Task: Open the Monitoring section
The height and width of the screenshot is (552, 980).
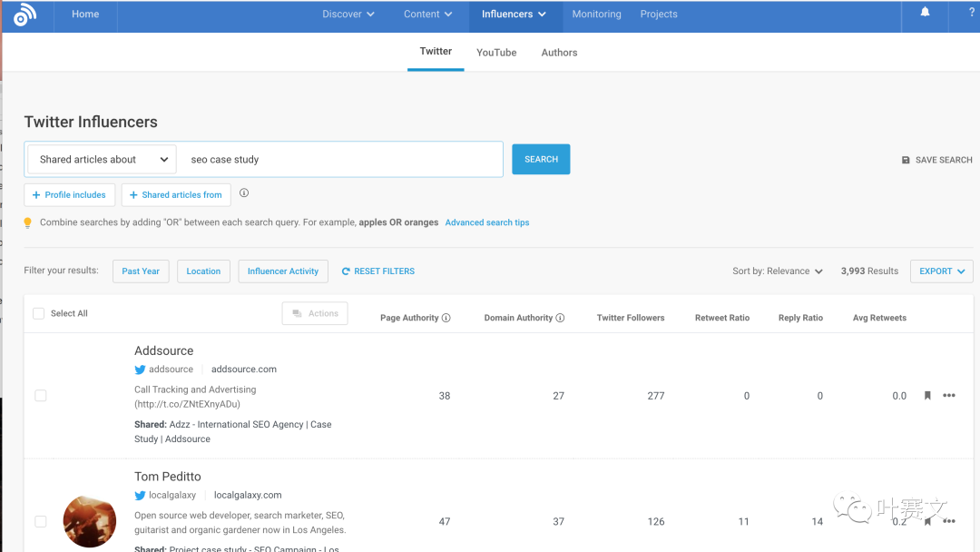Action: 596,14
